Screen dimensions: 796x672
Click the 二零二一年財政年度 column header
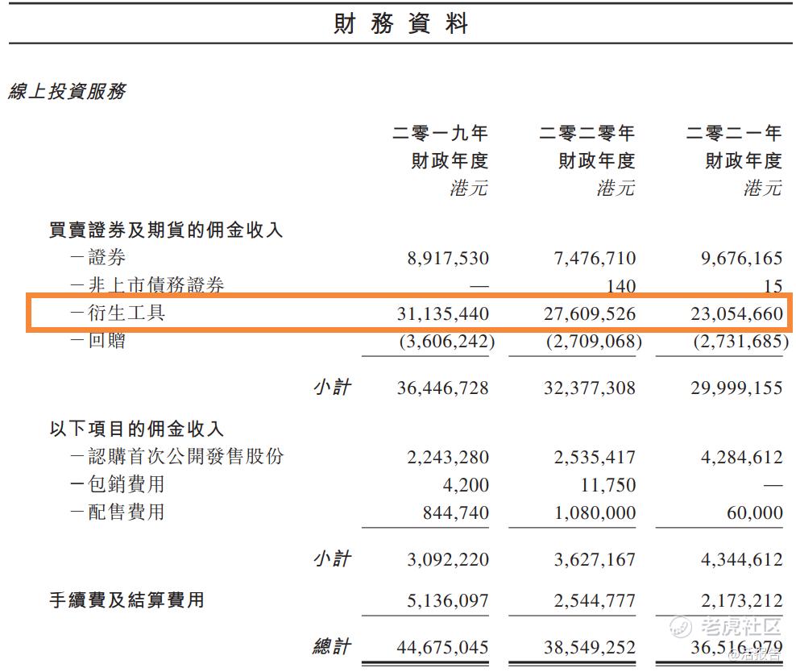click(x=733, y=145)
